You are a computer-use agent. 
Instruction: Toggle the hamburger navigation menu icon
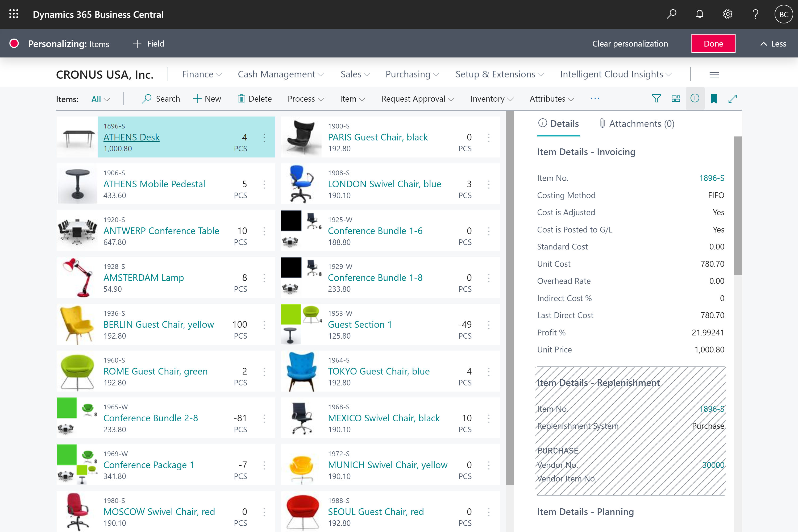(714, 75)
